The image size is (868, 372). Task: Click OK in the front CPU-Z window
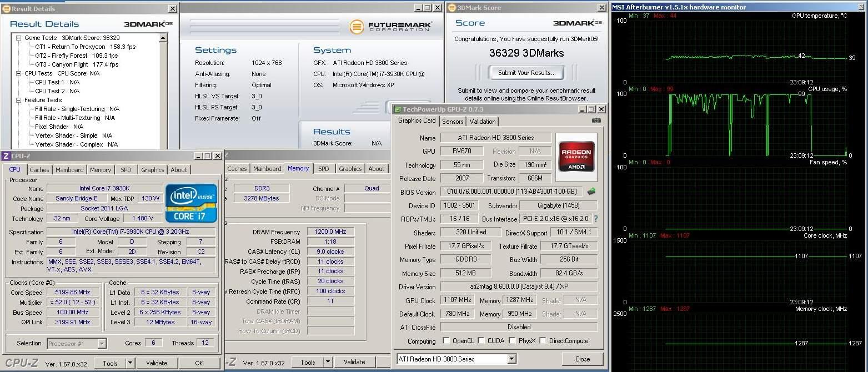(x=199, y=363)
